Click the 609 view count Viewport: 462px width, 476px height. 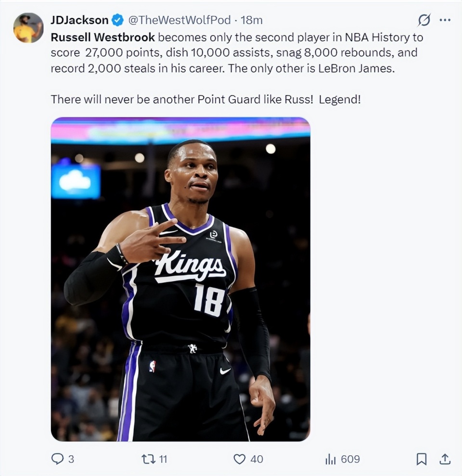pos(350,459)
